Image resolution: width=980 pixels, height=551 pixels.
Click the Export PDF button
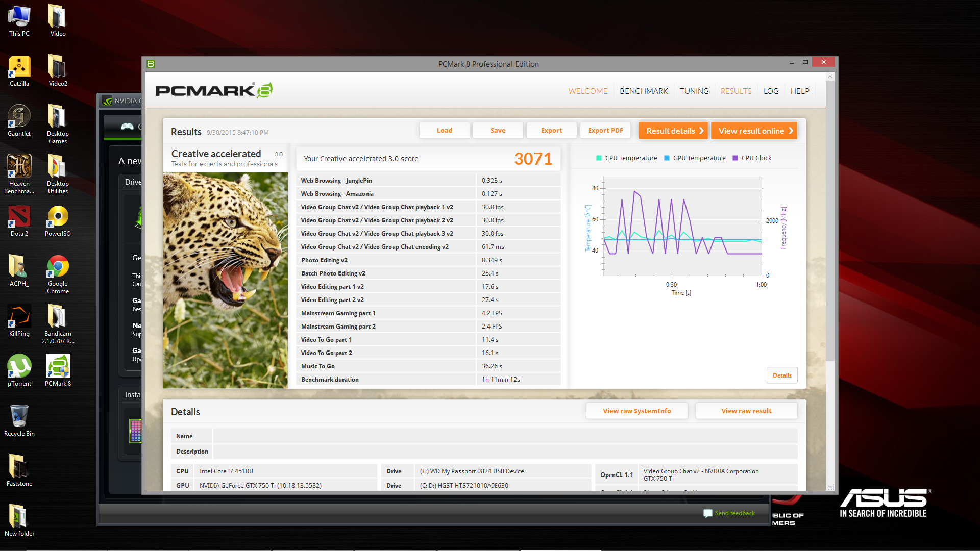pos(605,131)
